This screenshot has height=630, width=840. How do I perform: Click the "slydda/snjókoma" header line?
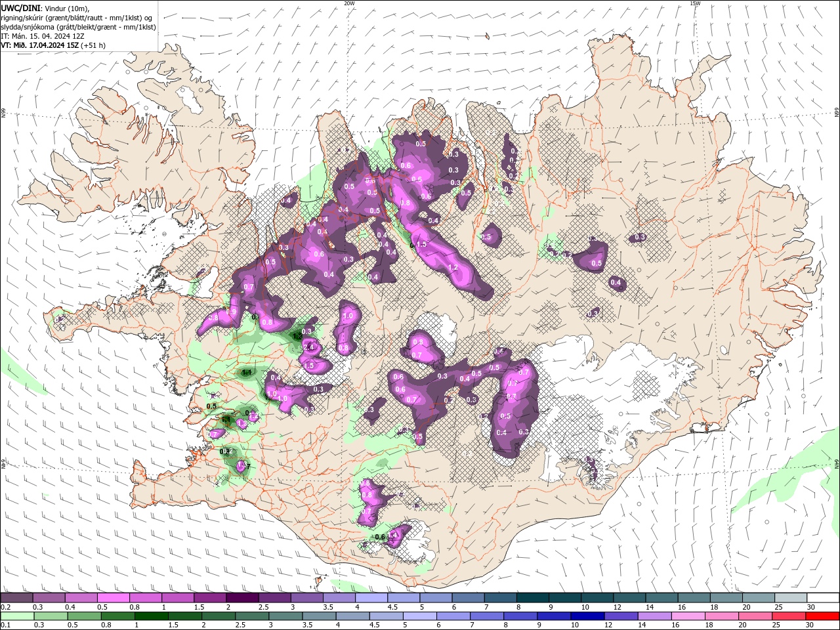[78, 27]
